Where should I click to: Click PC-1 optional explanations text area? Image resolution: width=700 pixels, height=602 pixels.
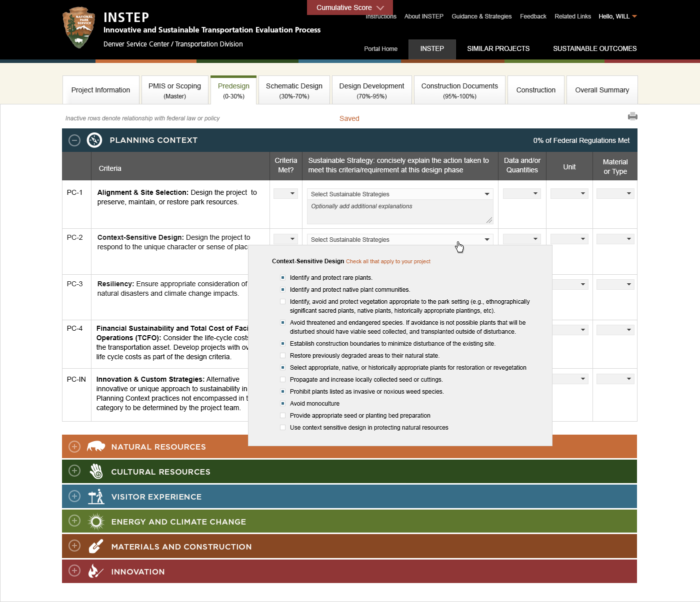pyautogui.click(x=399, y=212)
